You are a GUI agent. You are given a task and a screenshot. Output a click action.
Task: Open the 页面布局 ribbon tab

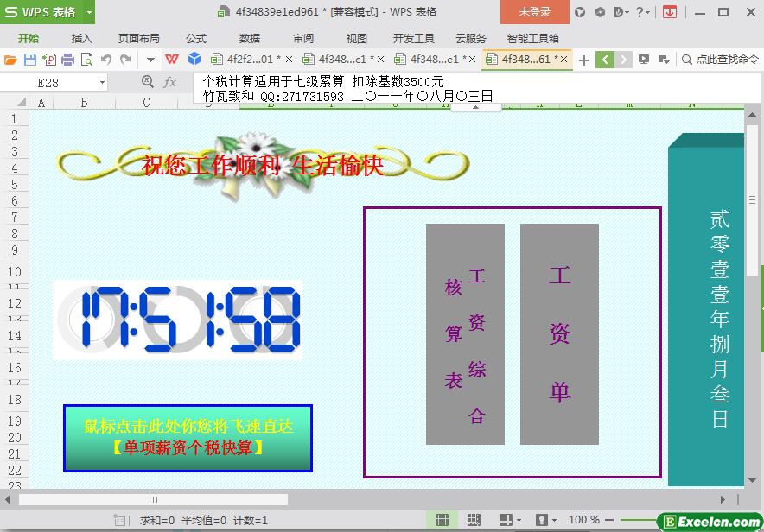click(139, 39)
